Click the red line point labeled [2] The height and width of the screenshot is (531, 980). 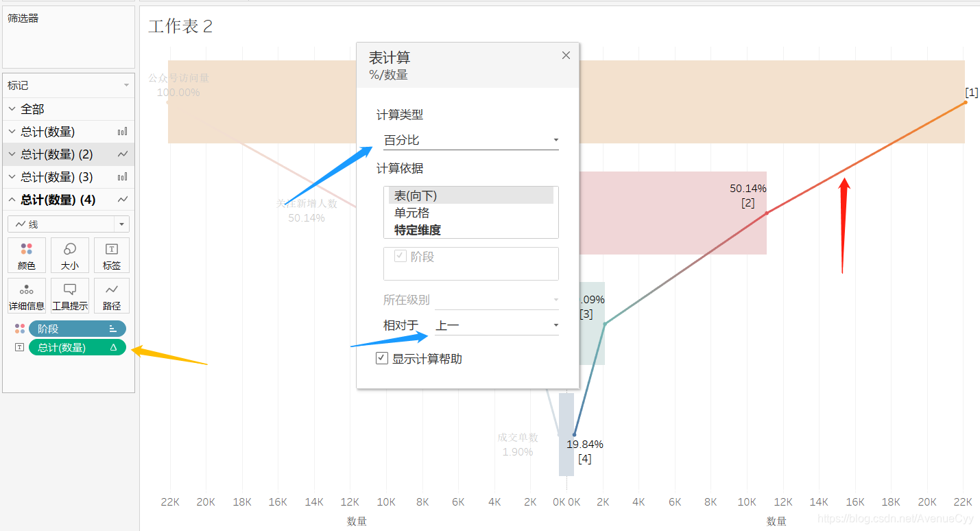tap(766, 213)
